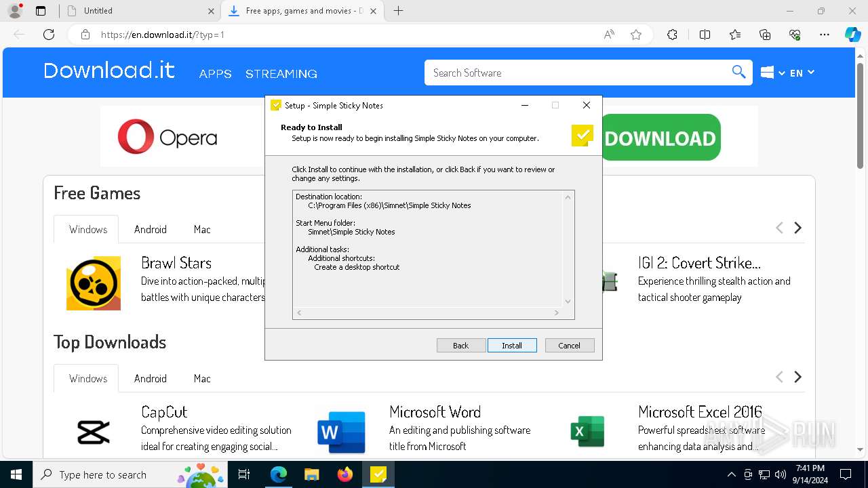Viewport: 868px width, 488px height.
Task: Open the Copilot sidebar icon
Action: point(852,35)
